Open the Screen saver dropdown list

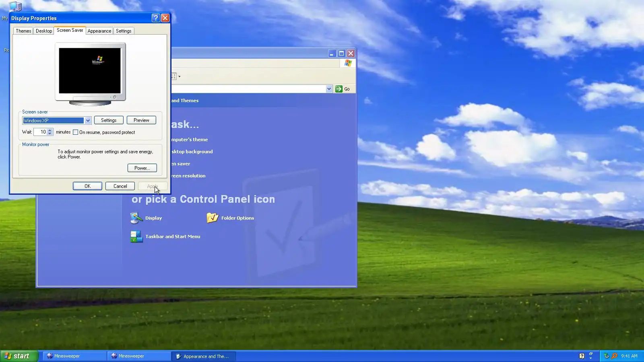(x=88, y=120)
